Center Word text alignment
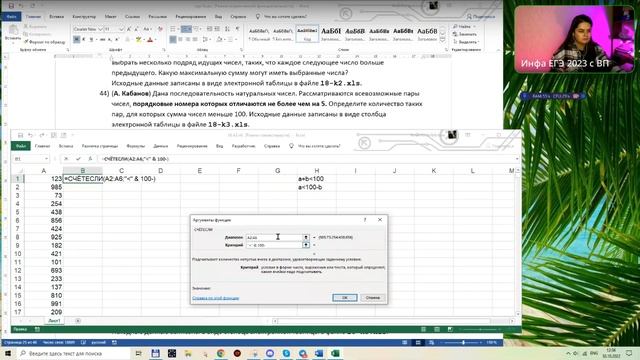 pyautogui.click(x=180, y=39)
